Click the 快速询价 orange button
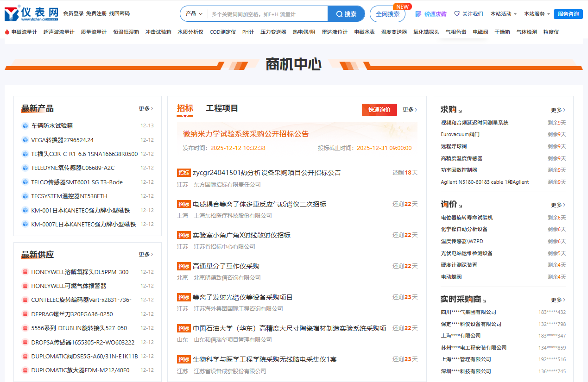Screen dimensions: 588x382 point(379,110)
